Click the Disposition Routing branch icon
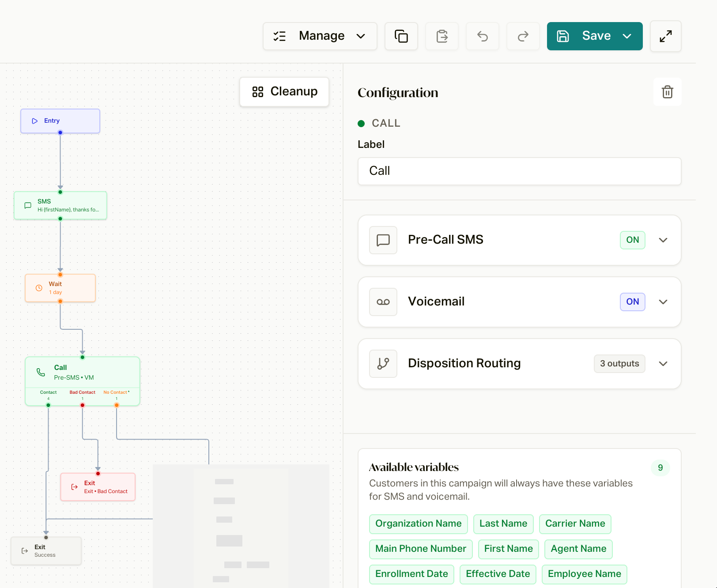This screenshot has width=717, height=588. 383,364
